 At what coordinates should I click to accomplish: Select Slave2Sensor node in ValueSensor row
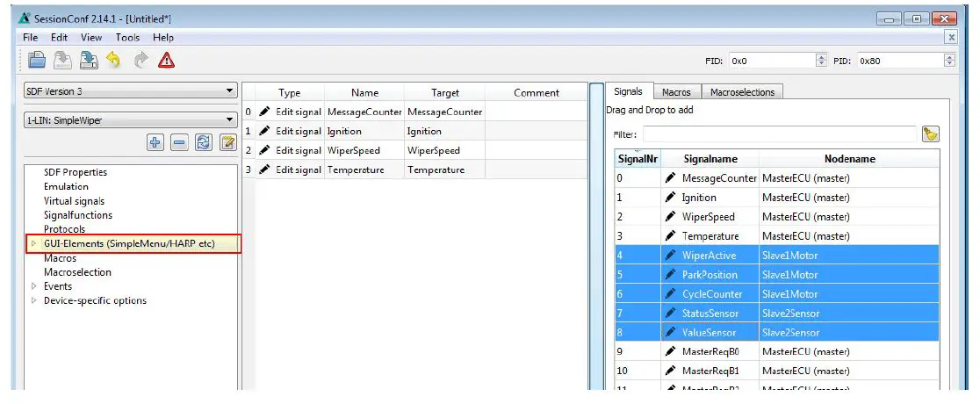[849, 333]
